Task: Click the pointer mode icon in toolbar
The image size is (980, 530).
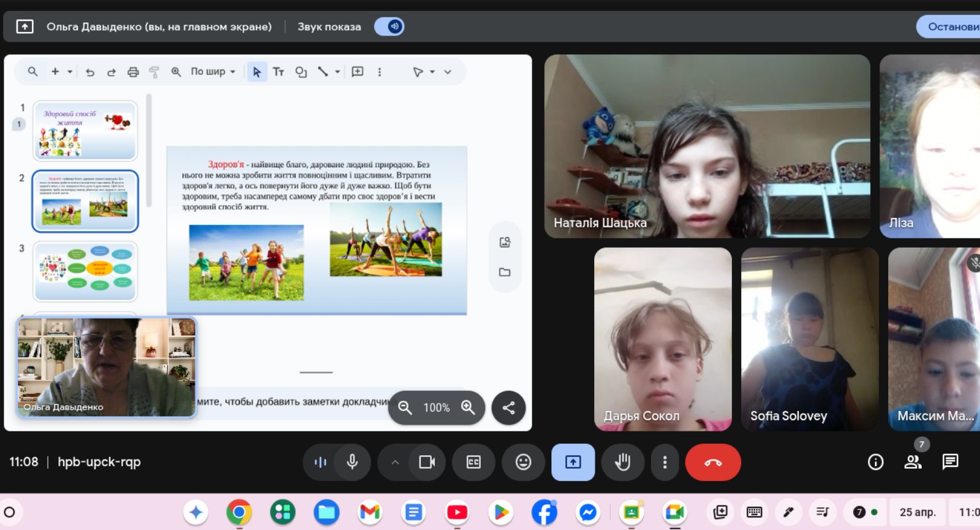Action: tap(418, 72)
